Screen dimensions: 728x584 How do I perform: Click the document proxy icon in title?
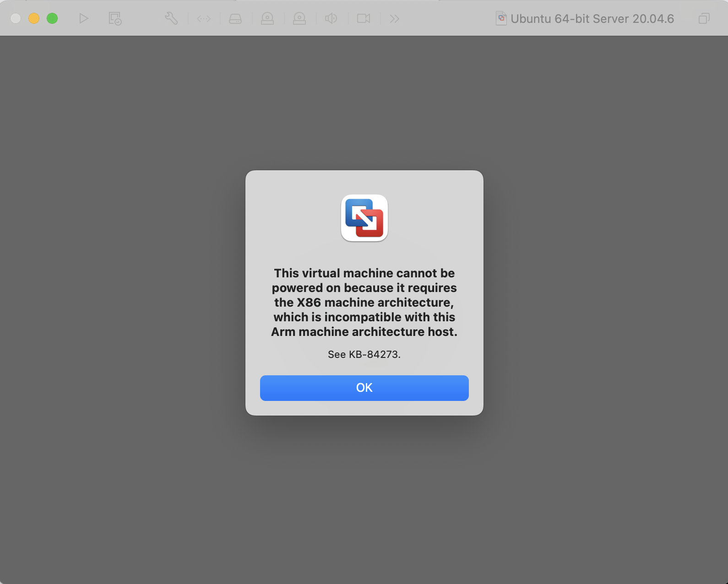(x=501, y=18)
